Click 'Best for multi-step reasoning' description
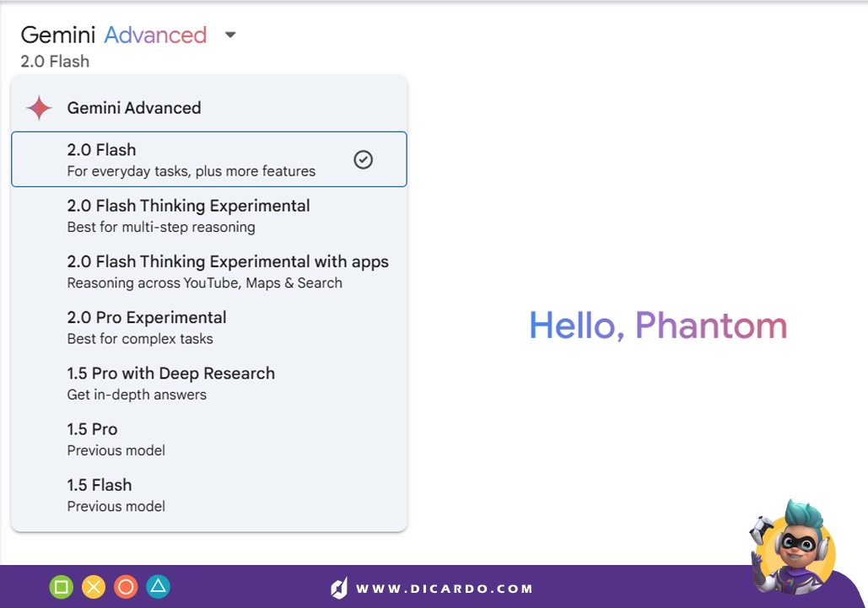The image size is (868, 608). coord(161,228)
